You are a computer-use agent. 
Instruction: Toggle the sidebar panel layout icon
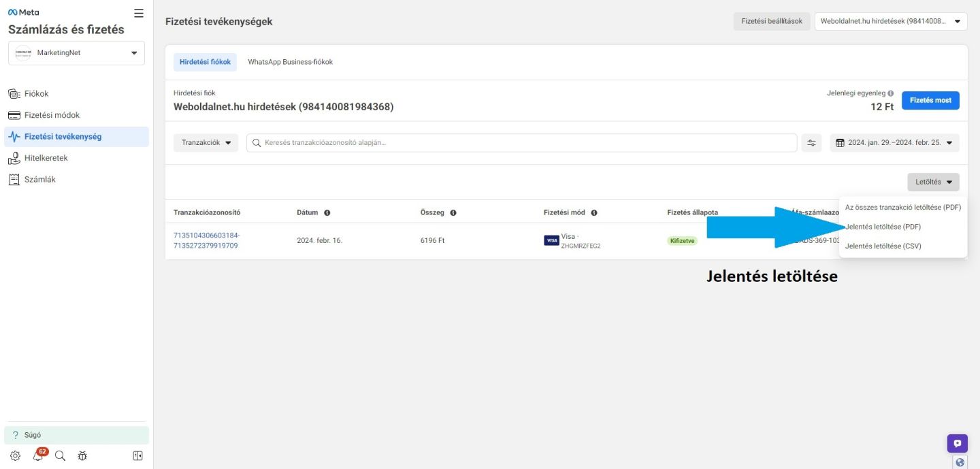pyautogui.click(x=137, y=456)
